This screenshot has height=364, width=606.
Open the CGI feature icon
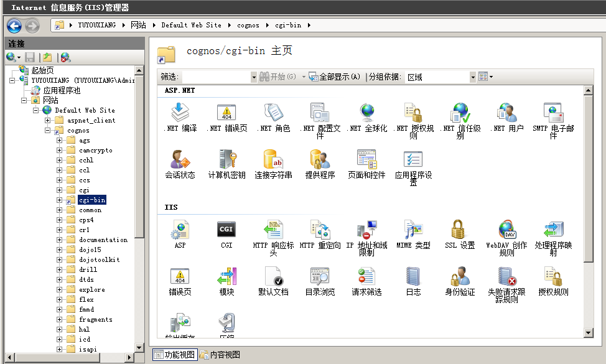[226, 234]
